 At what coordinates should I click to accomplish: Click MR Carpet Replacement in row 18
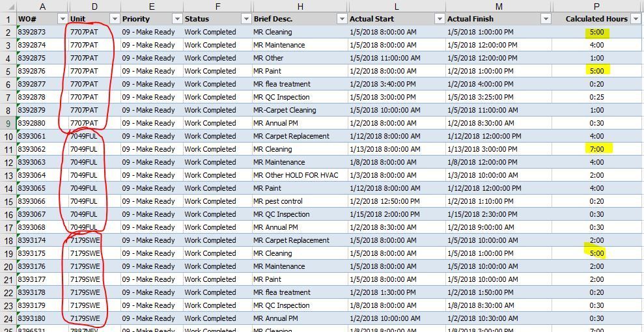pyautogui.click(x=300, y=240)
